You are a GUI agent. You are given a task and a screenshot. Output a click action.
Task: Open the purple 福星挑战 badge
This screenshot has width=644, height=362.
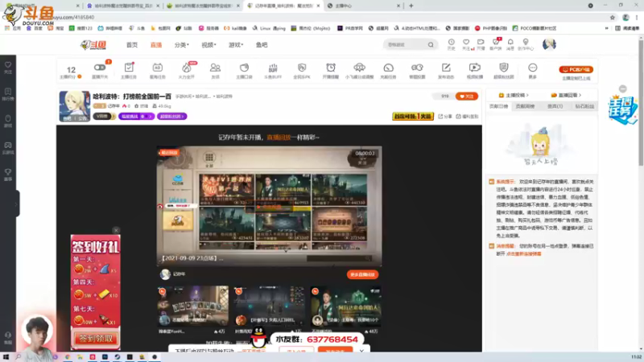pos(136,117)
